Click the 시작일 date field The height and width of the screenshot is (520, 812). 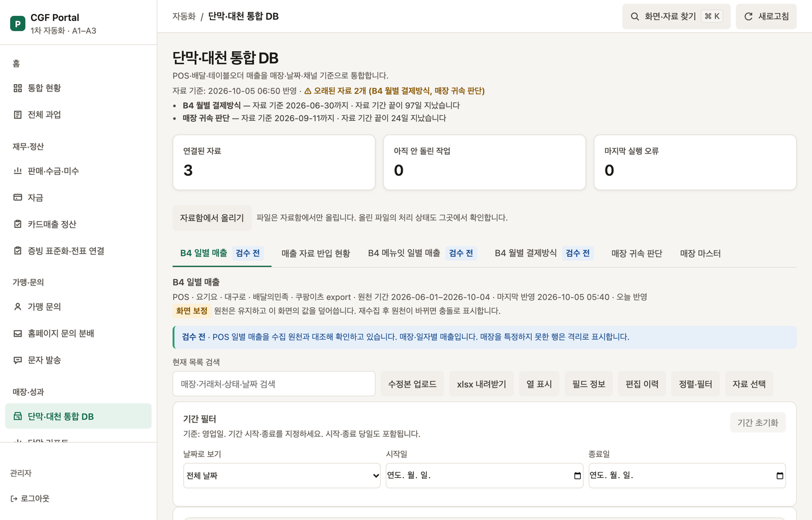point(484,475)
